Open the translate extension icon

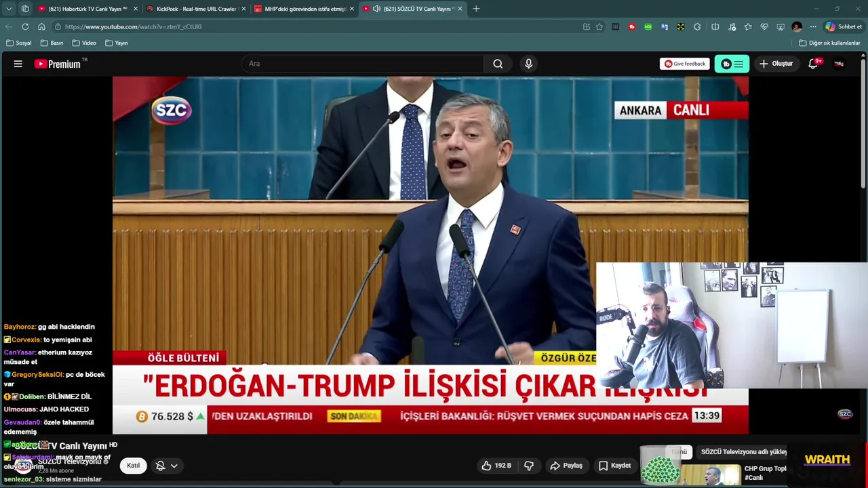[665, 26]
